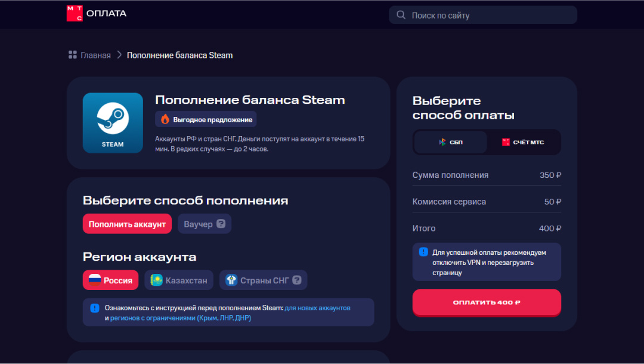Go to Главная breadcrumb link
Image resolution: width=644 pixels, height=364 pixels.
click(95, 55)
